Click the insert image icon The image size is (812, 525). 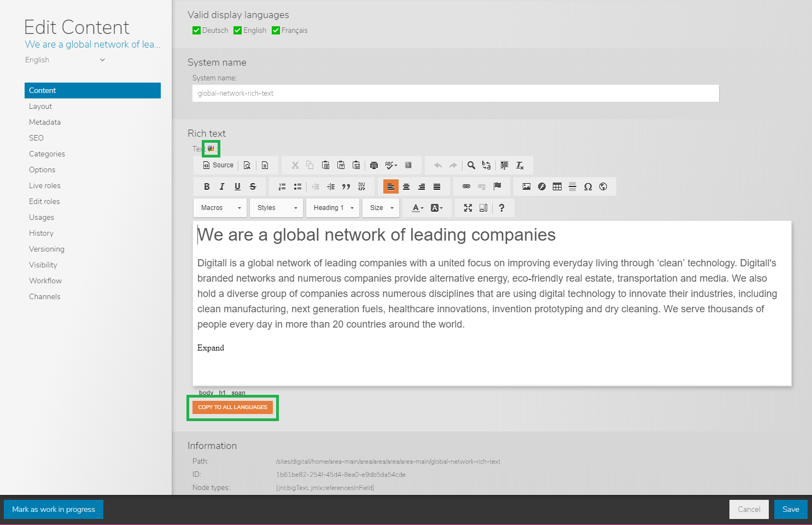click(527, 186)
